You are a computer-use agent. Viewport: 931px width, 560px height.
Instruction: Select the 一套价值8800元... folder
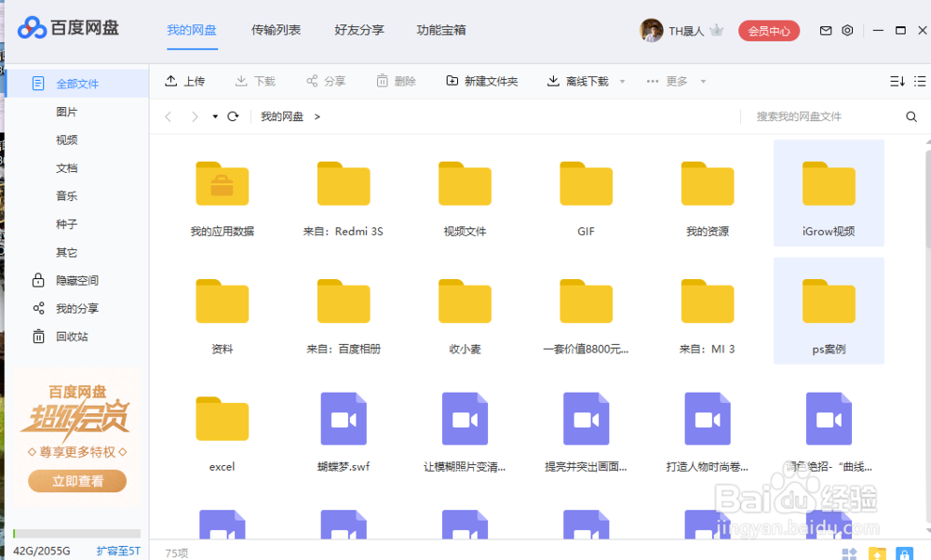pyautogui.click(x=586, y=316)
